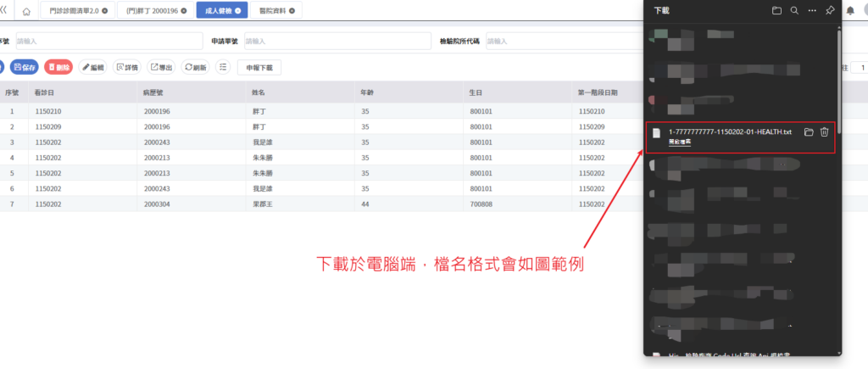
Task: Search downloads with magnifier icon
Action: click(794, 11)
